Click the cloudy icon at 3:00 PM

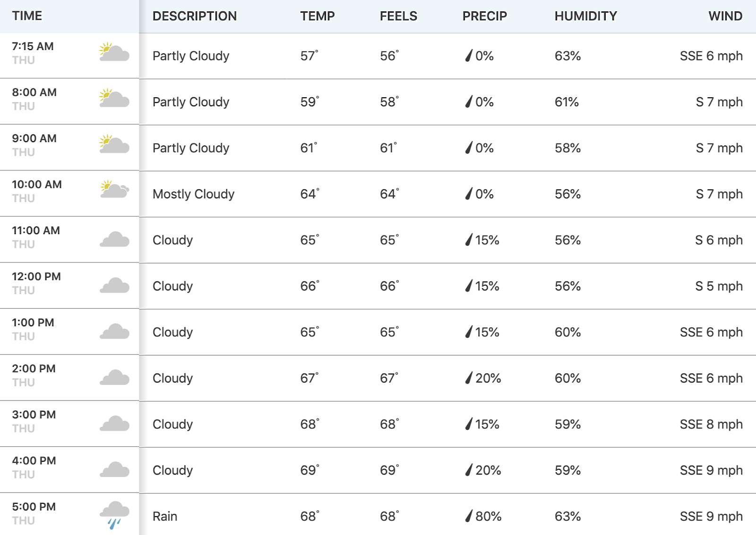click(114, 424)
